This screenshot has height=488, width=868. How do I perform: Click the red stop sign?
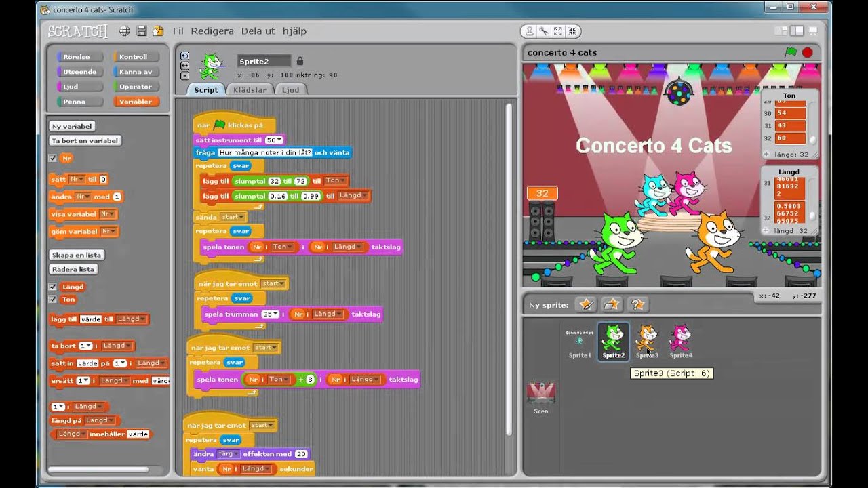click(x=807, y=52)
